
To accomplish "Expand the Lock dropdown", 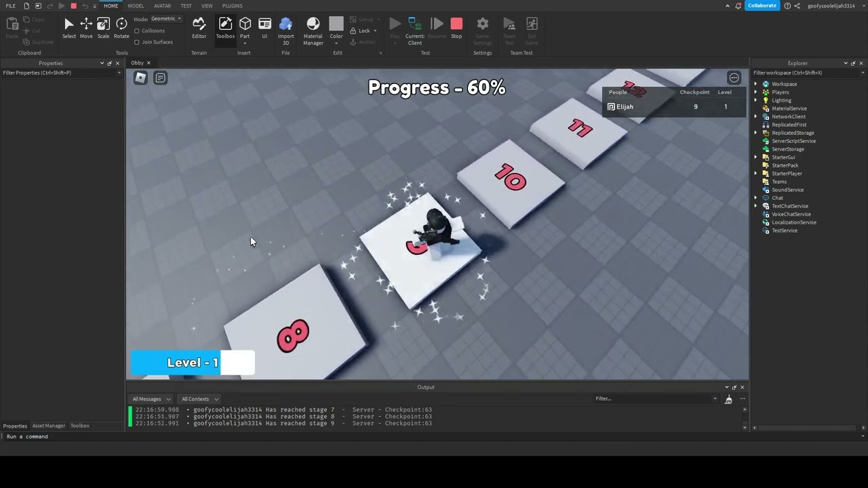I will pos(374,30).
